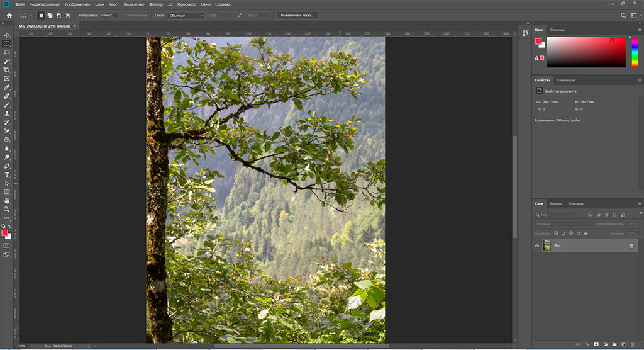Open the layer blending mode dropdown
644x350 pixels.
pyautogui.click(x=563, y=224)
